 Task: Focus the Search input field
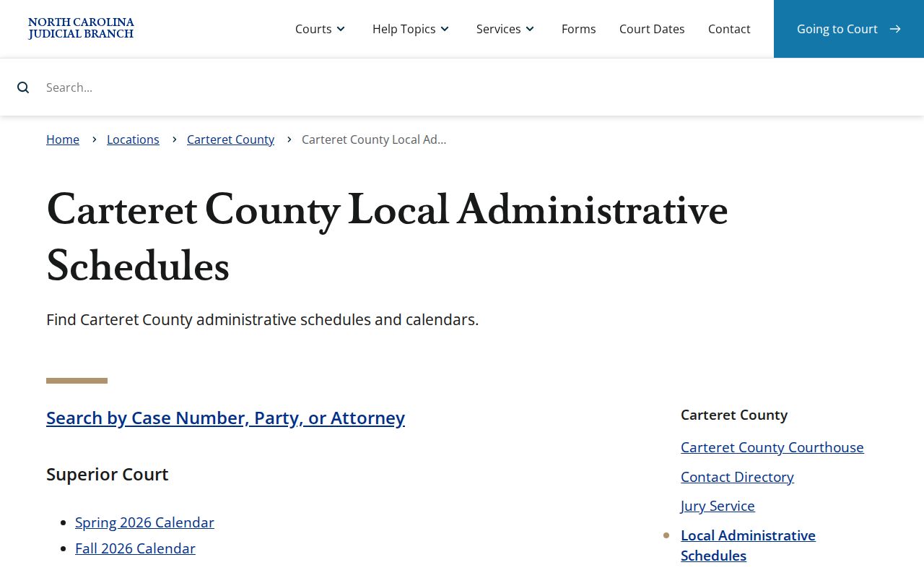point(476,87)
